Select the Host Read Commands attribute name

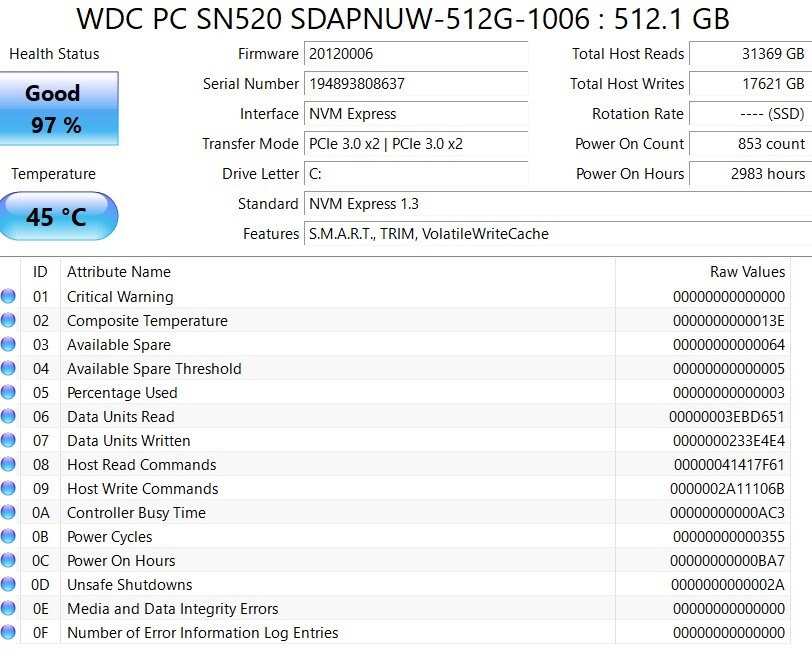[x=142, y=465]
